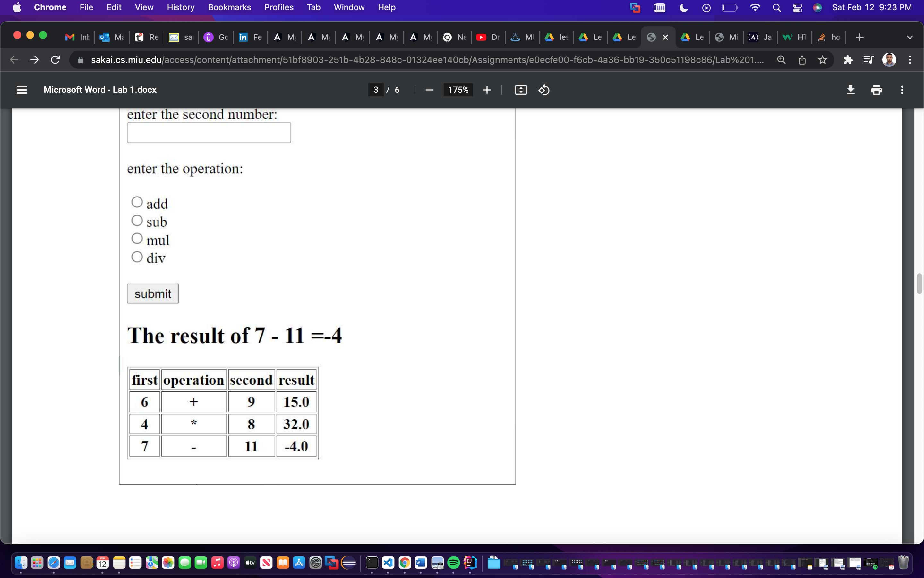Switch to the W3Schools HTML tab
Screen dimensions: 924x578
pyautogui.click(x=794, y=37)
